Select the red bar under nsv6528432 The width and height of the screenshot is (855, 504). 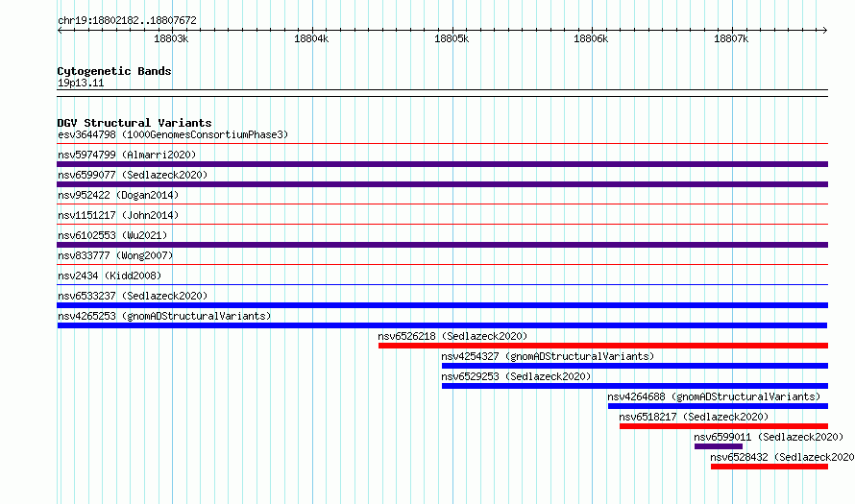tap(769, 467)
